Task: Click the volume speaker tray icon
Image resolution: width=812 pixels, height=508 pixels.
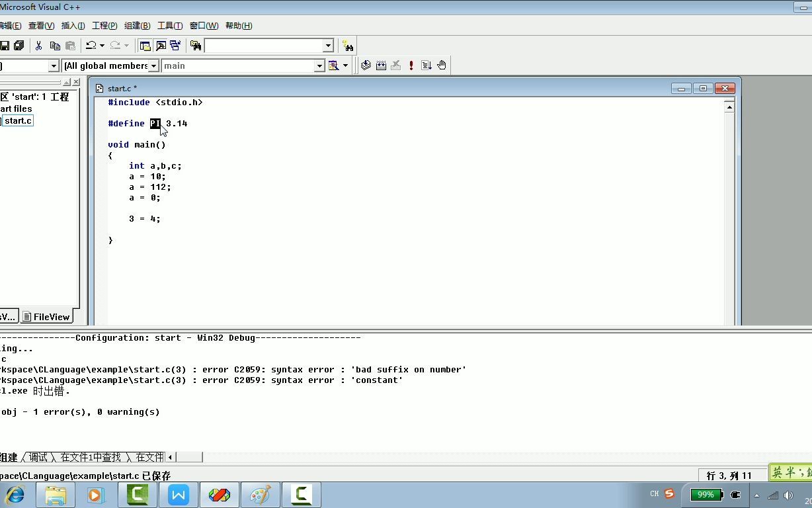Action: coord(788,495)
